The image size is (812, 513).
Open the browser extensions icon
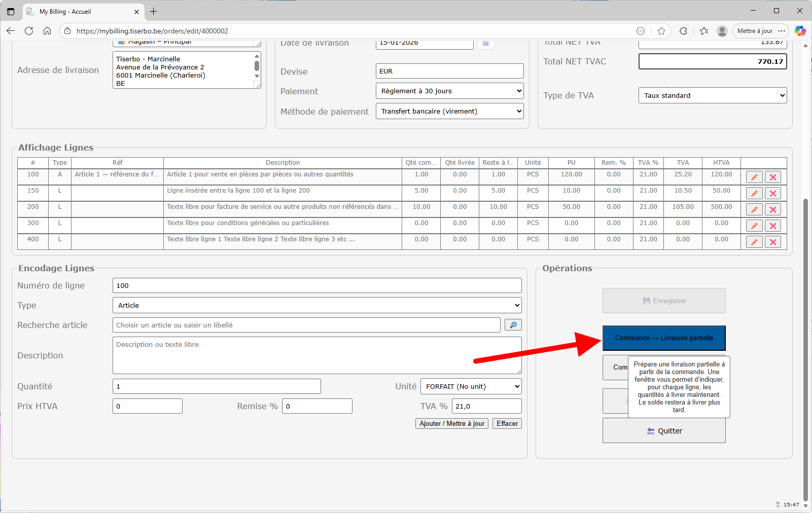[x=683, y=31]
